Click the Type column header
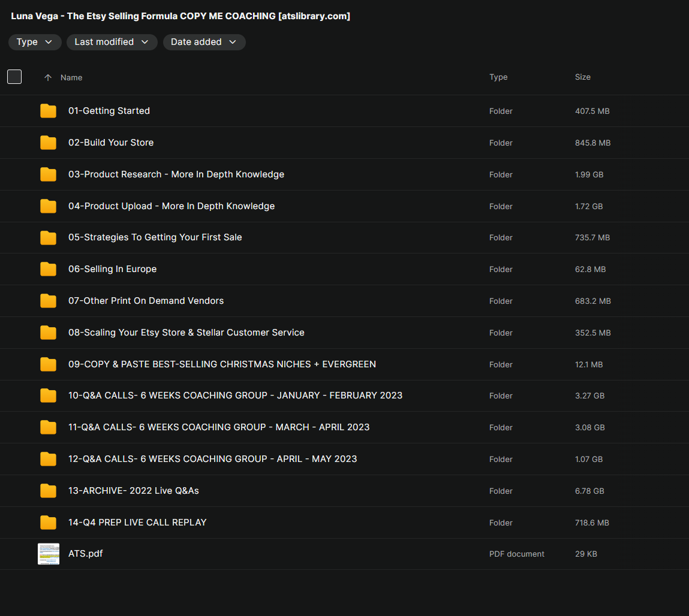The width and height of the screenshot is (689, 616). click(x=498, y=77)
